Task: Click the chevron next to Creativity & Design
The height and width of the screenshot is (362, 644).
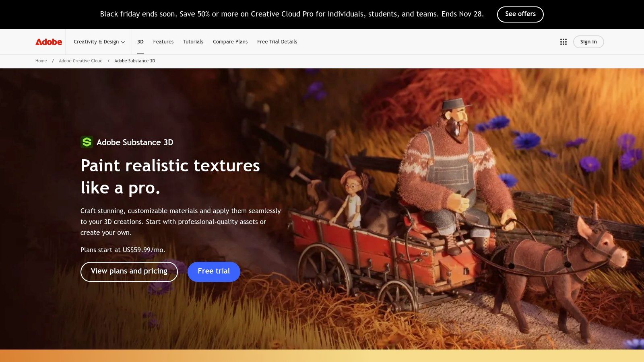Action: coord(123,41)
